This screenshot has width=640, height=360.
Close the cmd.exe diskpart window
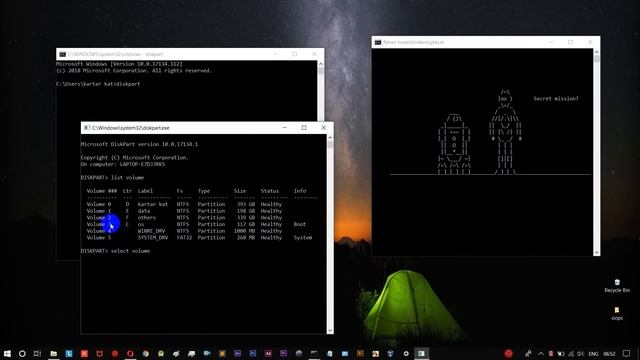(314, 54)
